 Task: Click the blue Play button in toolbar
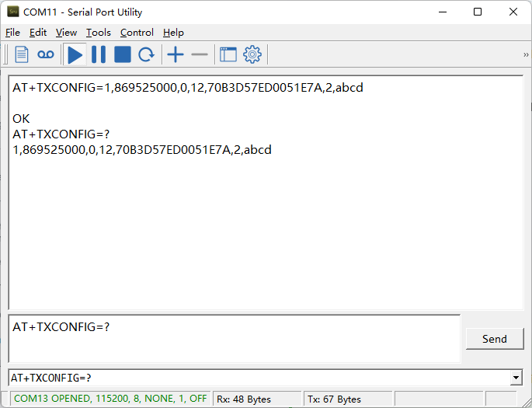[75, 54]
